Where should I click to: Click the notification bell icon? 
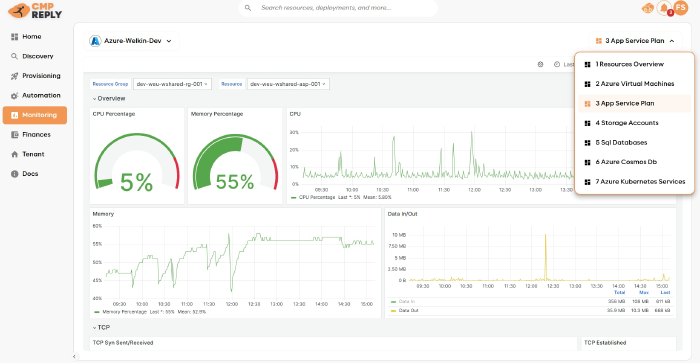664,8
